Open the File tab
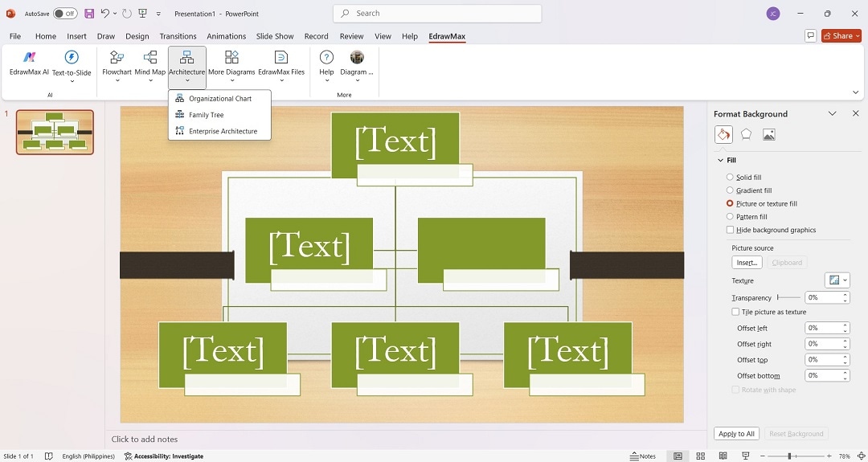The height and width of the screenshot is (462, 868). 15,36
